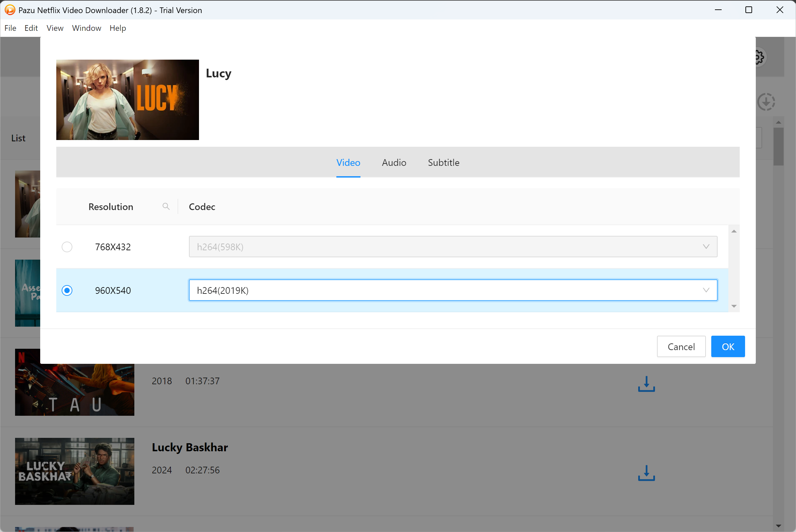Select the 960X540 resolution radio button
This screenshot has height=532, width=796.
[67, 290]
